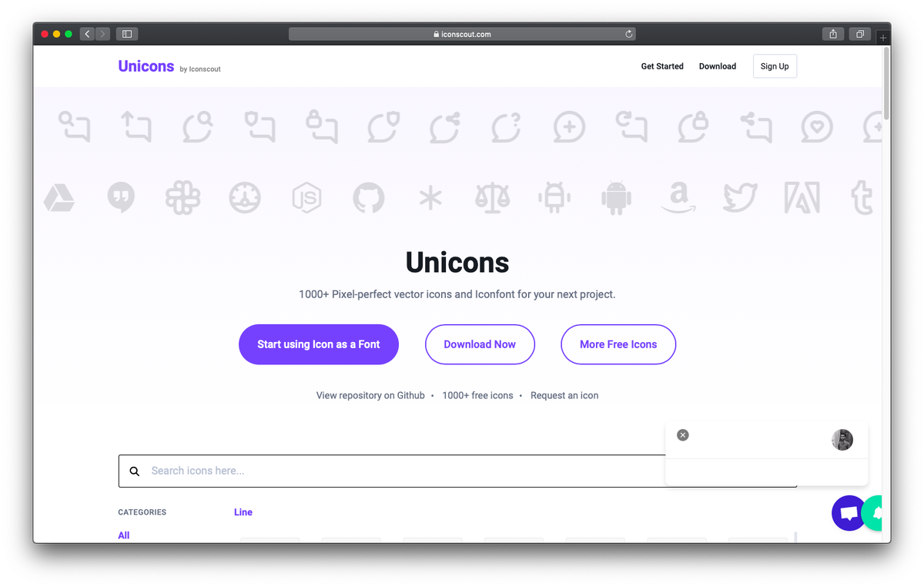Click the chat bubble plus icon
The height and width of the screenshot is (587, 924).
pyautogui.click(x=569, y=127)
